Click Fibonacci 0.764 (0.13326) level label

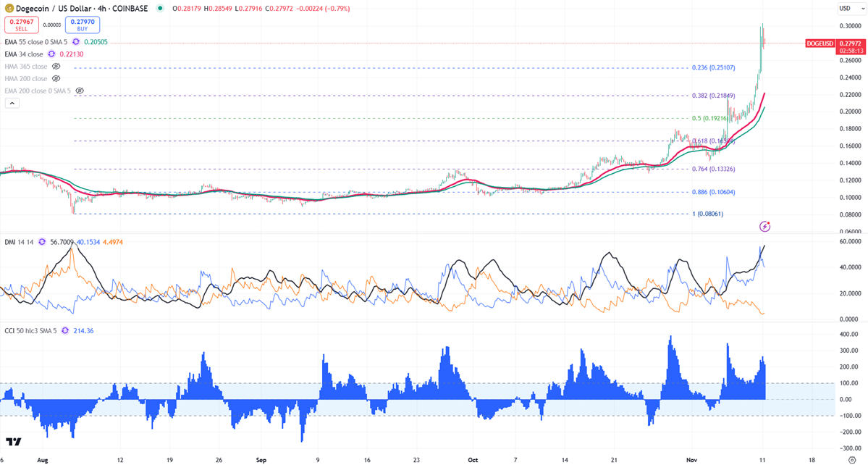(714, 169)
